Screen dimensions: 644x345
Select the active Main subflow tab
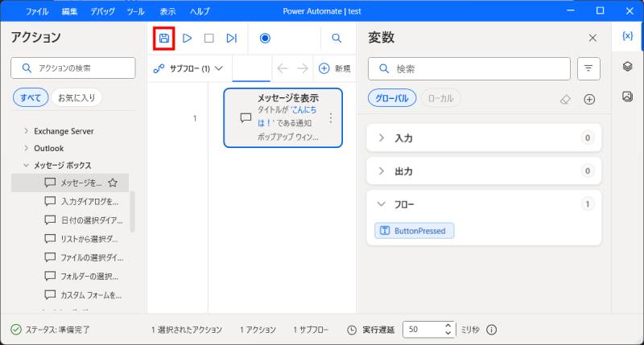(251, 68)
